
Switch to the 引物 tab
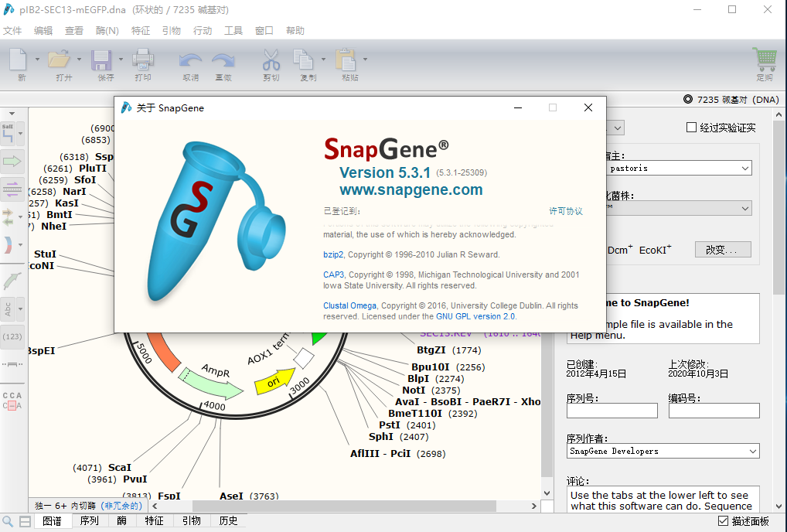point(191,521)
